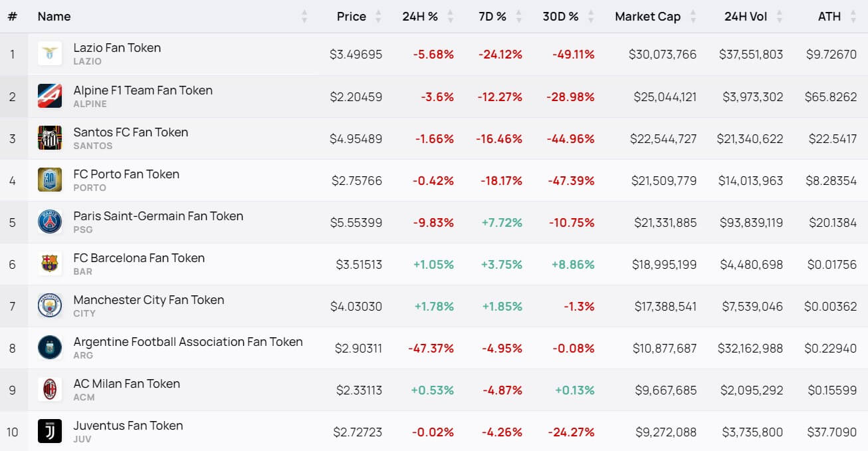Image resolution: width=868 pixels, height=451 pixels.
Task: Click the Juventus logo icon
Action: [50, 431]
